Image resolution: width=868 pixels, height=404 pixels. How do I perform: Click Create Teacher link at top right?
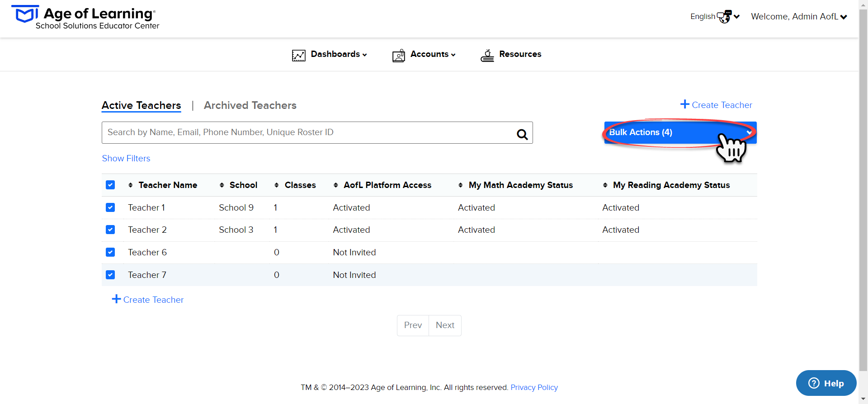[716, 105]
